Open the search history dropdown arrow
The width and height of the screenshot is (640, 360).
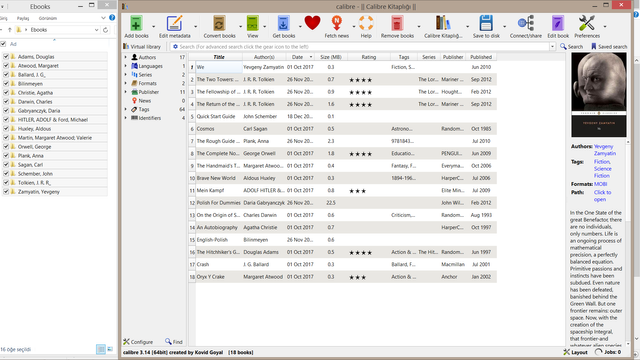552,47
